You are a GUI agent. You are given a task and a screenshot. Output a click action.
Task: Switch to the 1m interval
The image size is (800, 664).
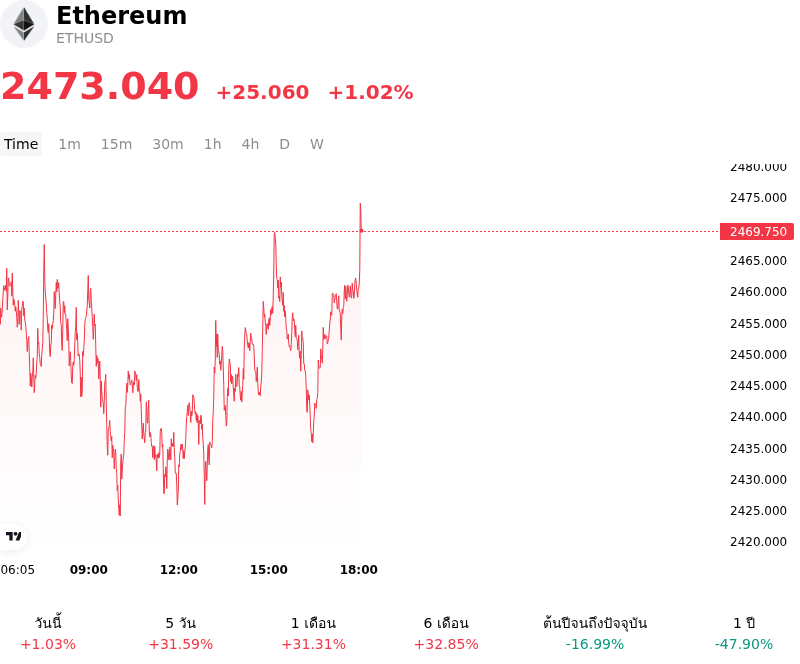[69, 144]
